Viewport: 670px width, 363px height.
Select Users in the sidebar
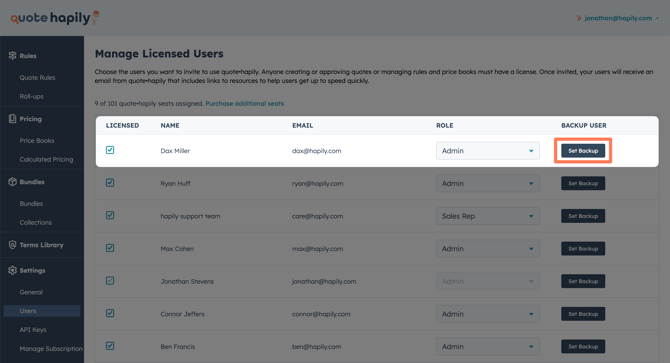(x=42, y=311)
